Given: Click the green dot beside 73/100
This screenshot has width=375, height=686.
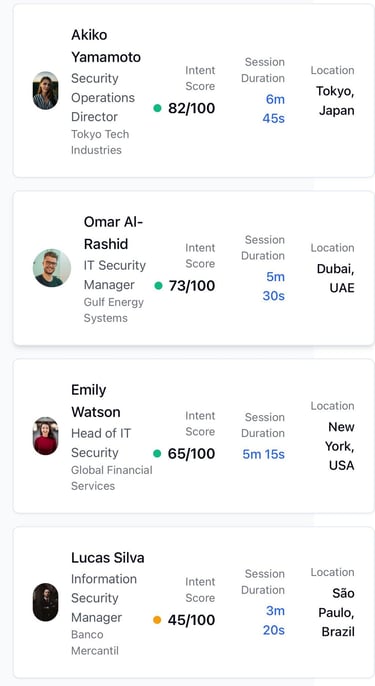Looking at the screenshot, I should 158,286.
